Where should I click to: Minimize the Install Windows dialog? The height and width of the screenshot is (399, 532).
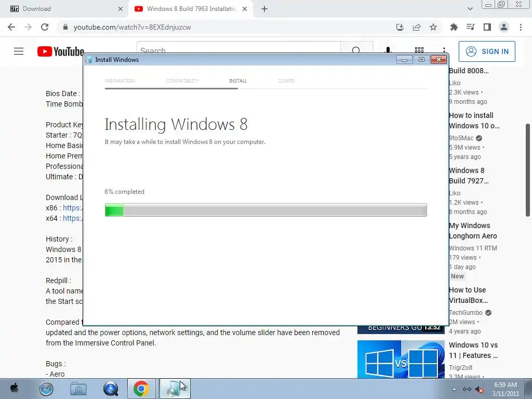404,60
